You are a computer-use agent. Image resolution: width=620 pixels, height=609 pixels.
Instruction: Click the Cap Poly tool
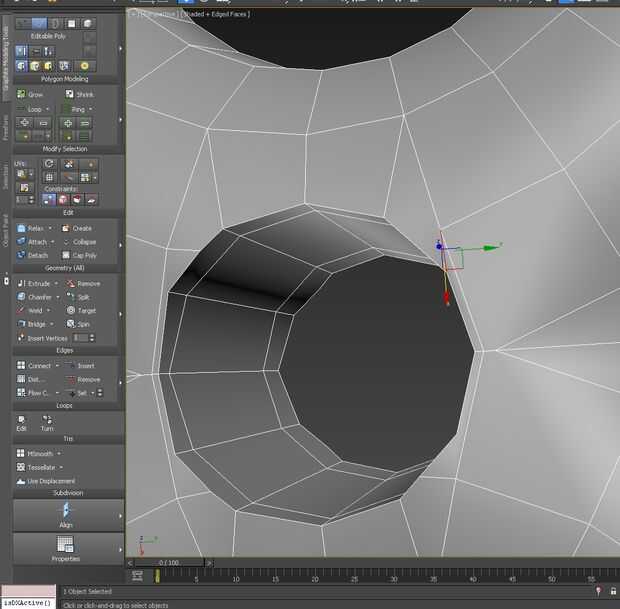[79, 255]
